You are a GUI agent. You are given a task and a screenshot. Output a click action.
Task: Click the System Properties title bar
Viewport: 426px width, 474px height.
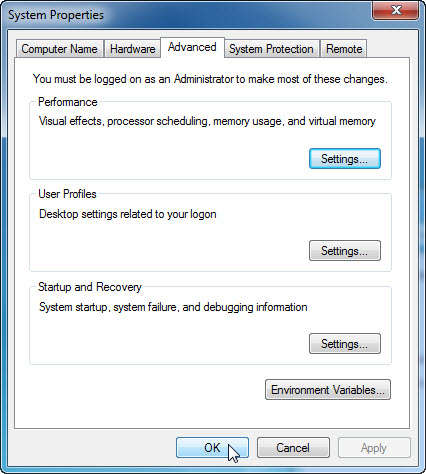click(187, 15)
